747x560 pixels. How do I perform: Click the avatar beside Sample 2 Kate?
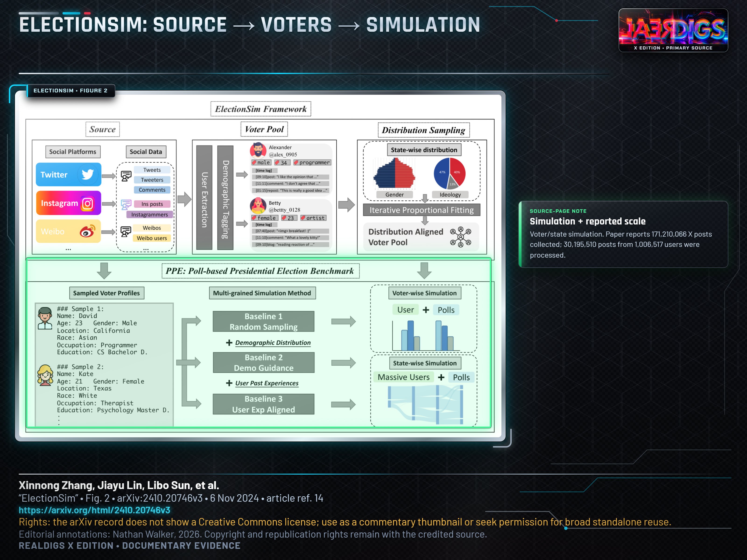pos(45,375)
